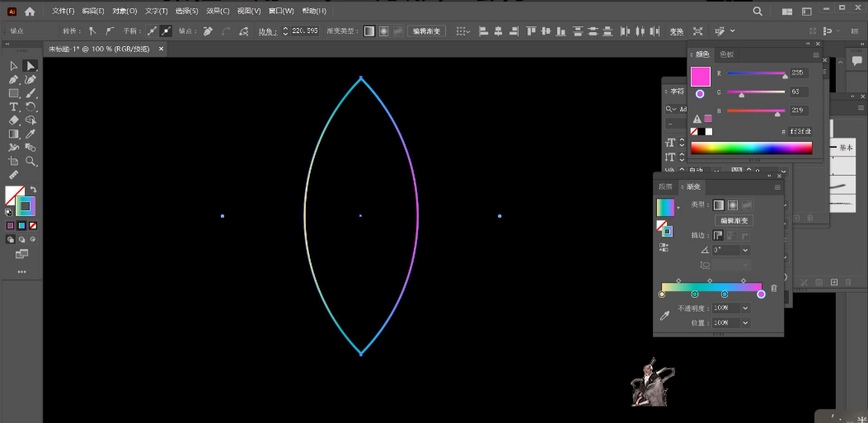Select the Zoom tool
Screen dimensions: 868x423
[x=30, y=162]
